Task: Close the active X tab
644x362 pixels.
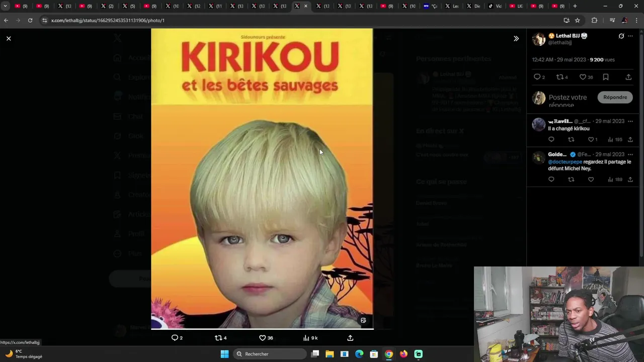Action: coord(306,6)
